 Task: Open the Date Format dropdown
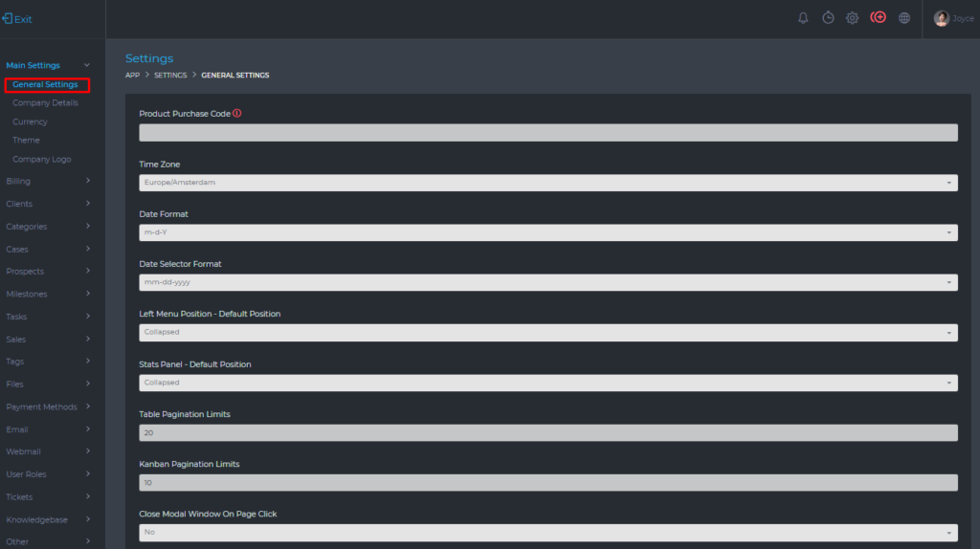548,232
